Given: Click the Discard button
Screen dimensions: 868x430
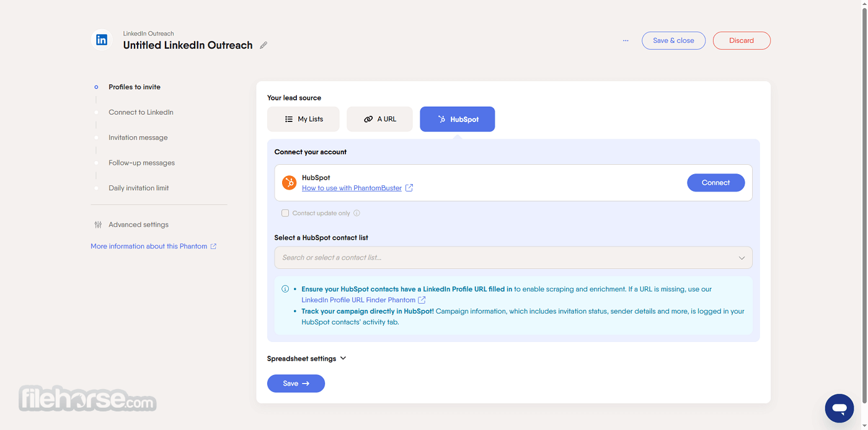Looking at the screenshot, I should pos(742,41).
